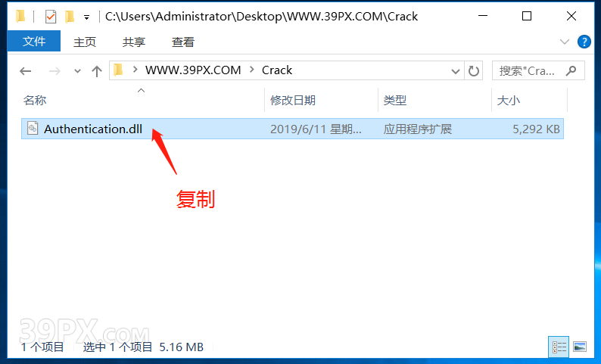Click the Forward navigation arrow
Screen dimensions: 601x364
tap(54, 71)
